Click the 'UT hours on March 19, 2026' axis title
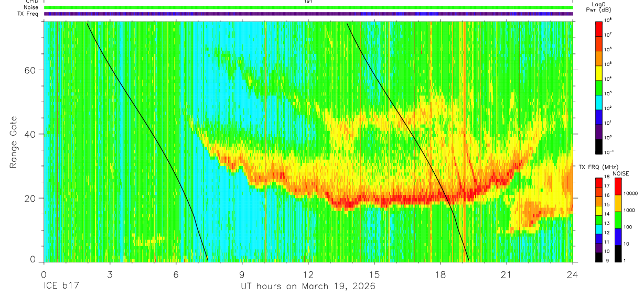This screenshot has height=297, width=644. click(308, 287)
